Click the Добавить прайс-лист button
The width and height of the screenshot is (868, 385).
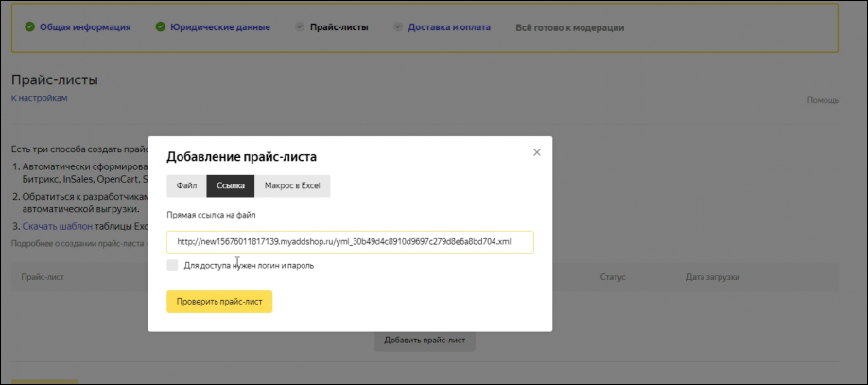click(x=425, y=340)
